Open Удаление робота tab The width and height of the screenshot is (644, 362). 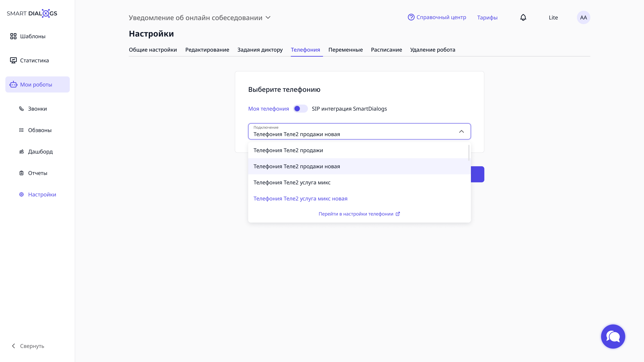pyautogui.click(x=433, y=50)
